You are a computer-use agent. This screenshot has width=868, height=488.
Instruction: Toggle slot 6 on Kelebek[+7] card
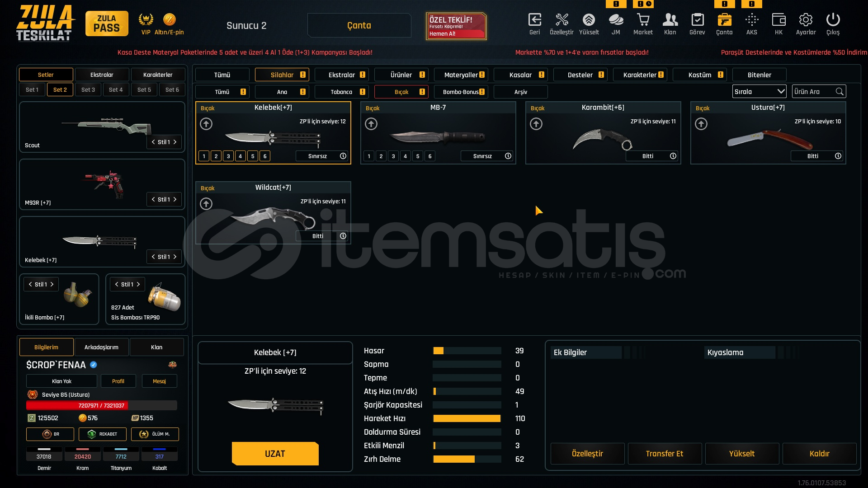[265, 156]
